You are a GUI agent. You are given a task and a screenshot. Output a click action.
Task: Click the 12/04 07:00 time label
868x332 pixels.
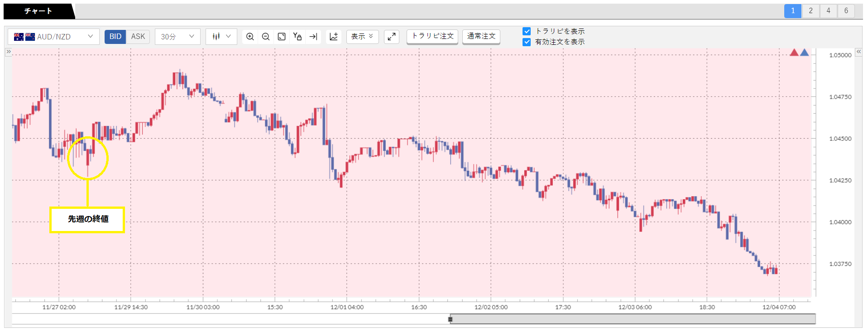[x=779, y=307]
